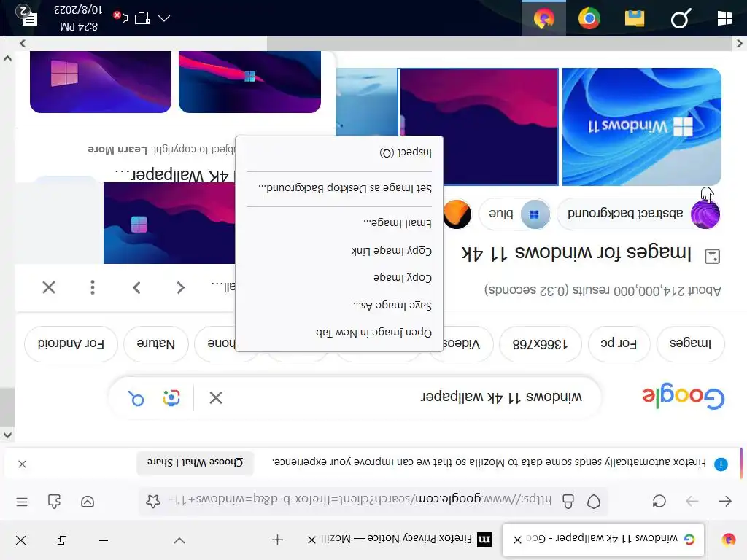This screenshot has height=560, width=747.
Task: Choose Open Image in New Tab
Action: [x=339, y=332]
